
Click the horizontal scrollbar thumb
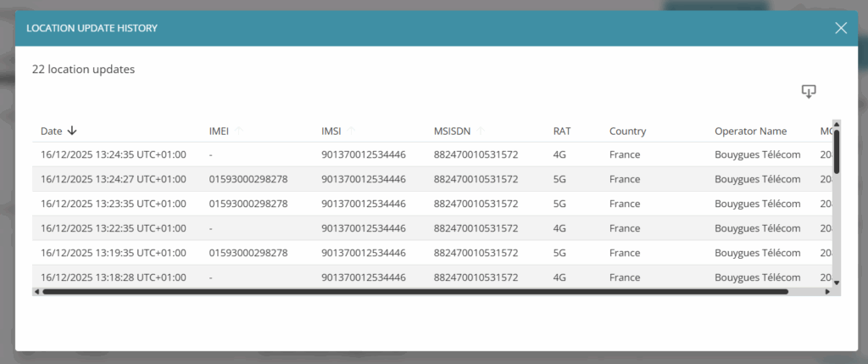coord(415,292)
